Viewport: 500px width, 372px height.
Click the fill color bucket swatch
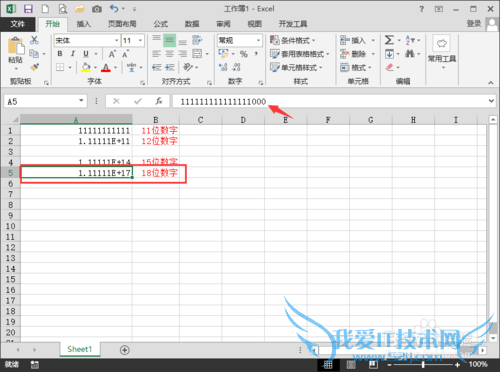pyautogui.click(x=86, y=67)
